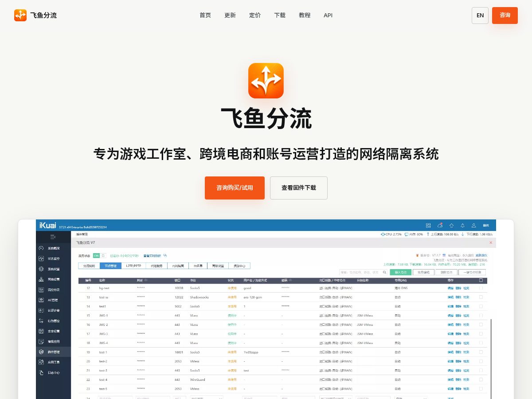Click the user account icon in the iKuai top bar
This screenshot has height=399, width=532.
tap(474, 225)
